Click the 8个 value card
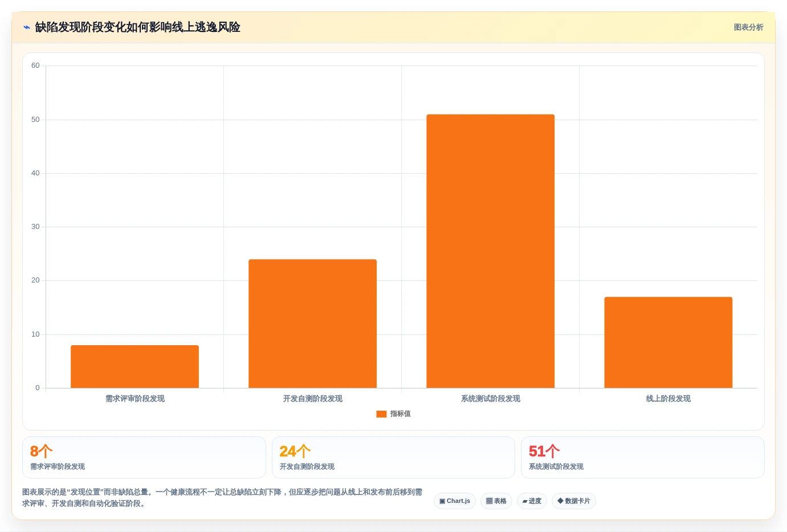The height and width of the screenshot is (532, 787). 144,457
